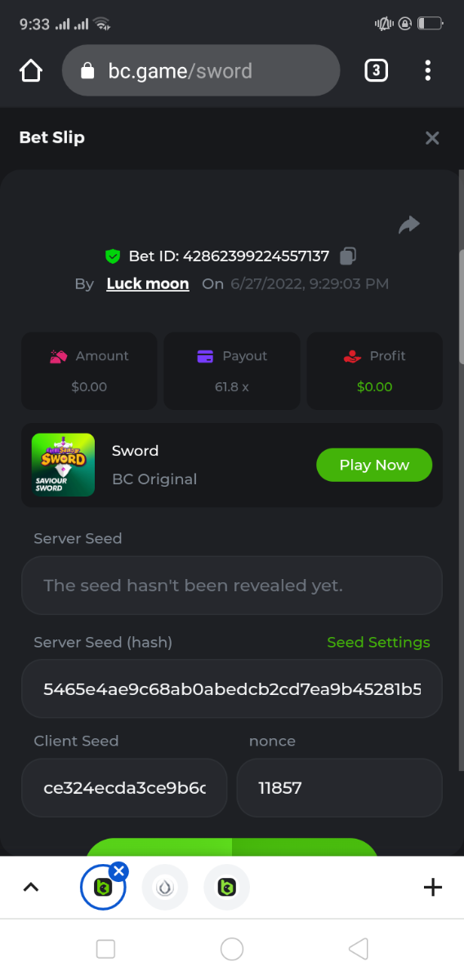The image size is (464, 980).
Task: Open the tab switcher showing 3 tabs
Action: tap(376, 71)
